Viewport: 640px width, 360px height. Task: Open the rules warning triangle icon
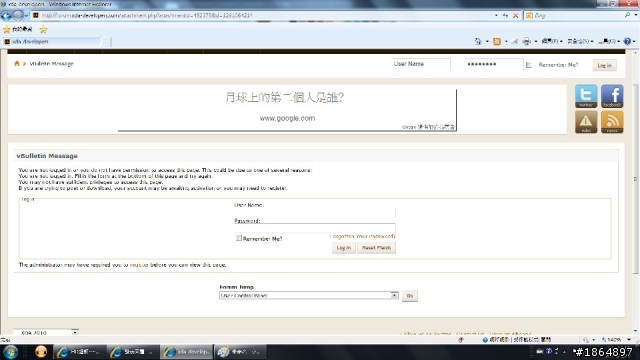[586, 122]
